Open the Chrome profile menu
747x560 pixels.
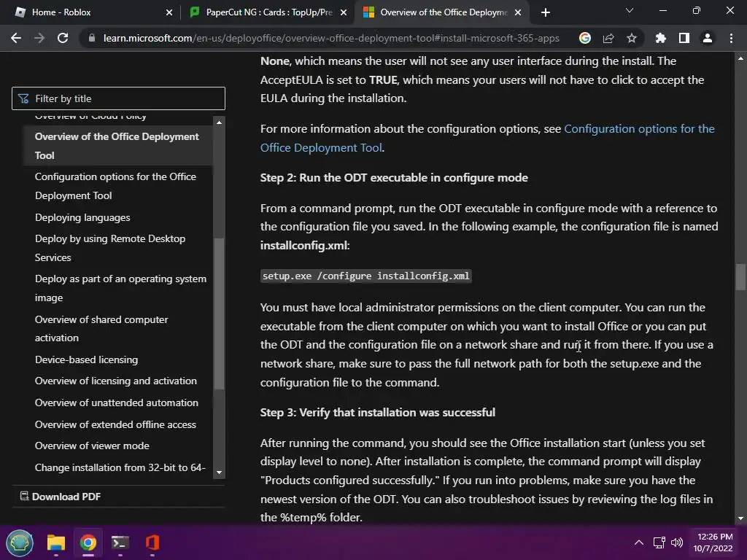point(708,38)
